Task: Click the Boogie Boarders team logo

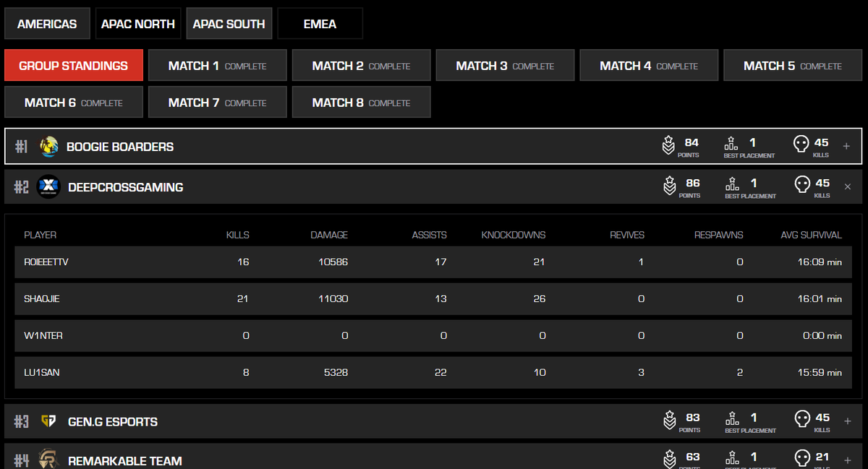Action: coord(49,147)
